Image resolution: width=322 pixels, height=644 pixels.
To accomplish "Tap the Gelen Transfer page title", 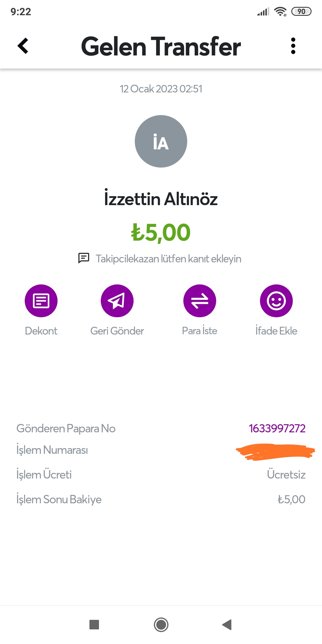I will [161, 47].
